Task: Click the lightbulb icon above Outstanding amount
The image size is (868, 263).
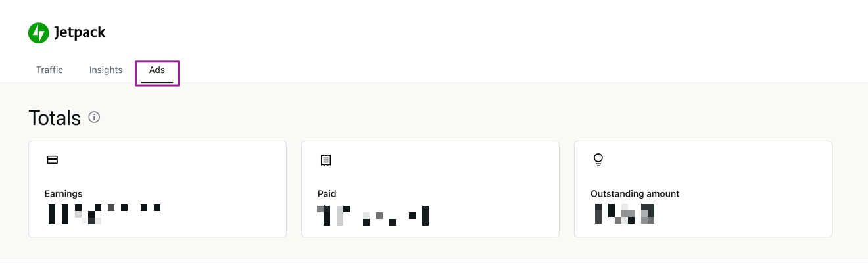Action: pyautogui.click(x=598, y=160)
